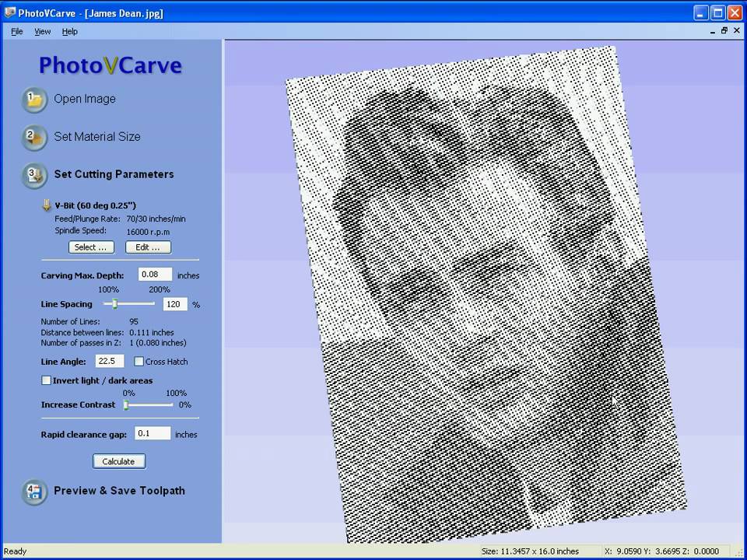Go to Set Material Size step
Viewport: 747px width, 560px height.
click(97, 137)
